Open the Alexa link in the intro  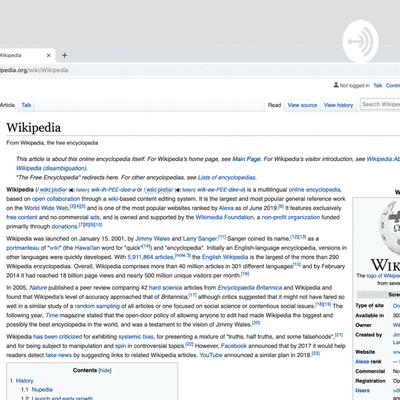[226, 208]
